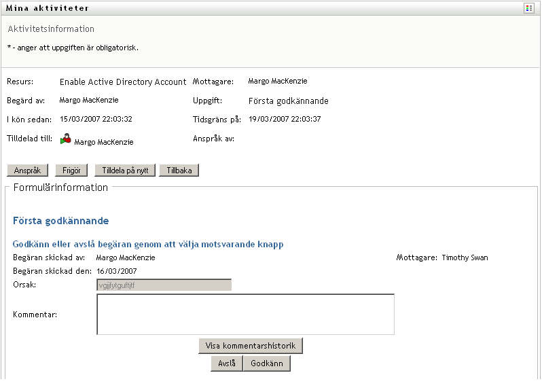The image size is (542, 392).
Task: Click the Aktivitetsinformation heading
Action: click(51, 29)
